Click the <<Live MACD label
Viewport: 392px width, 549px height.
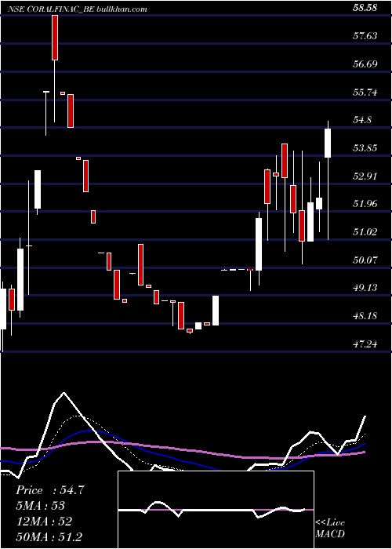click(330, 528)
